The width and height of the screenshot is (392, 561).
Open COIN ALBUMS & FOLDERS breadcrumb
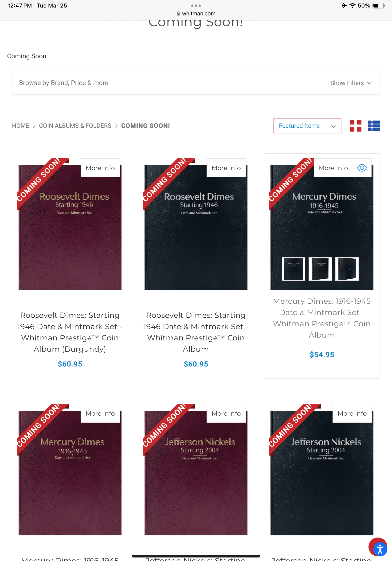click(x=75, y=126)
